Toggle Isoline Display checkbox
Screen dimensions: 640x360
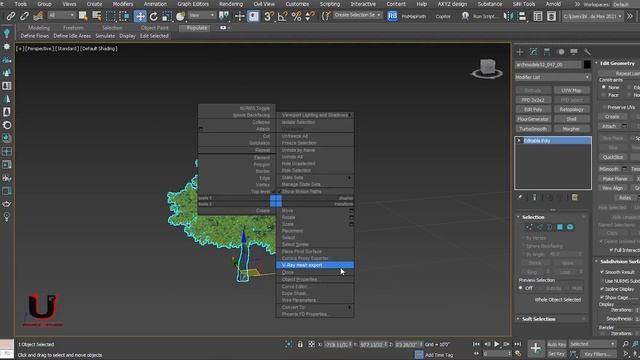tap(602, 289)
